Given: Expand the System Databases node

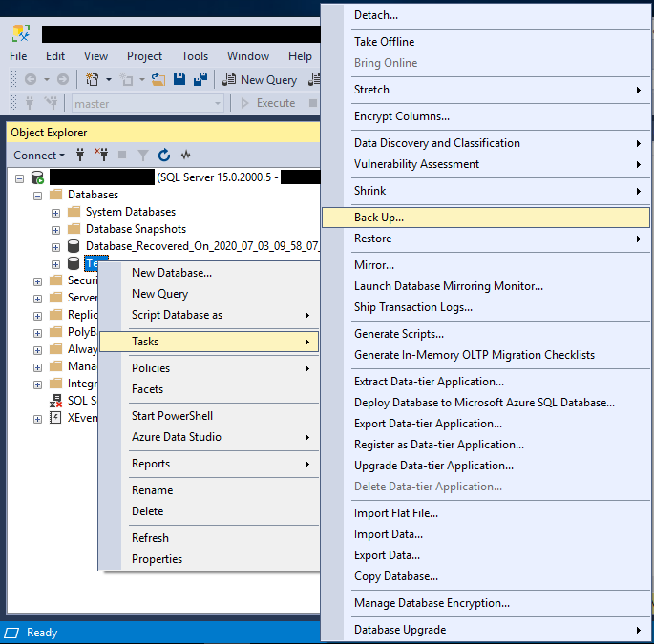Looking at the screenshot, I should click(55, 212).
